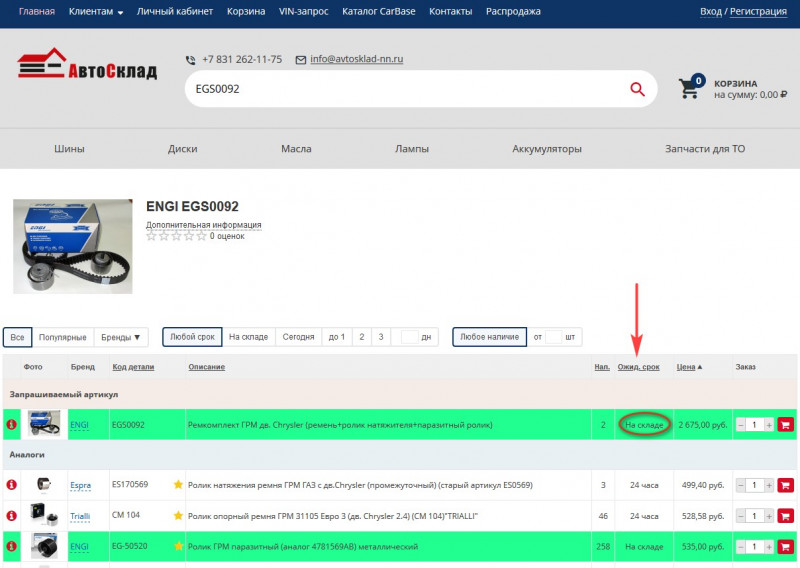Sort by 'Ожид. срок' column
The height and width of the screenshot is (568, 800).
point(638,367)
